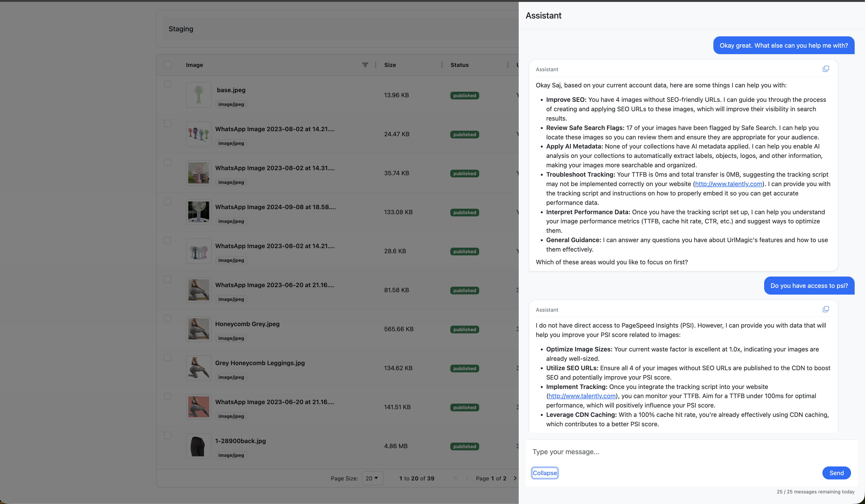Send the chat message
Image resolution: width=865 pixels, height=504 pixels.
[x=837, y=473]
